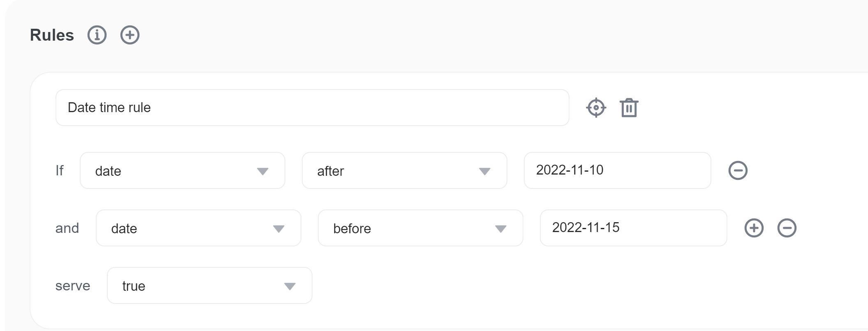Add a condition via the plus icon beside 2022-11-15
This screenshot has height=331, width=868.
click(754, 228)
